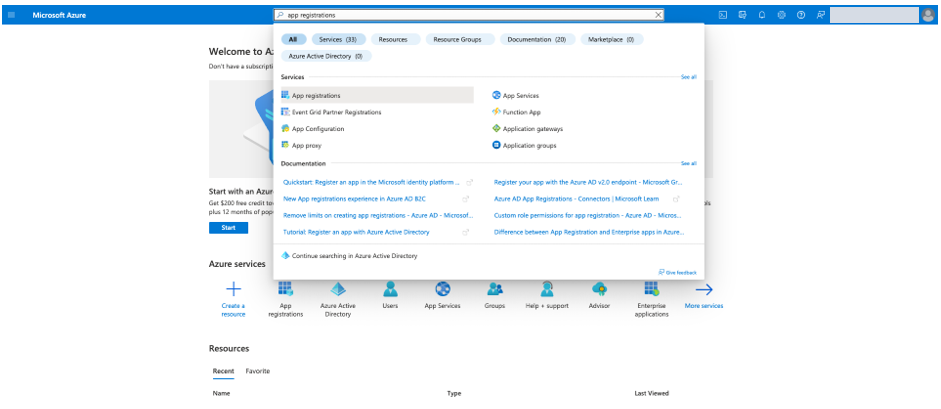Open portal settings gear
This screenshot has height=409, width=941.
(x=781, y=15)
